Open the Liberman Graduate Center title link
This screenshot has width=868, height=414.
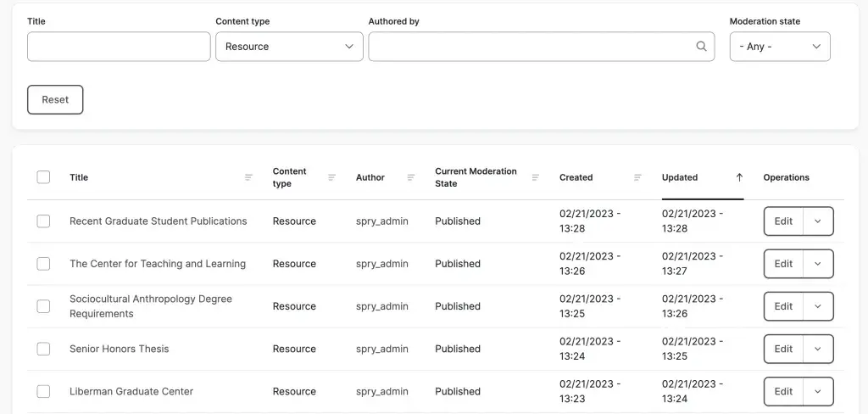coord(131,391)
